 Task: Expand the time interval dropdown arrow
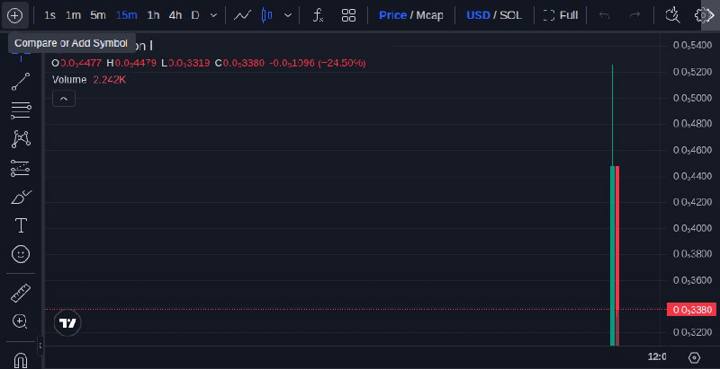[x=214, y=16]
